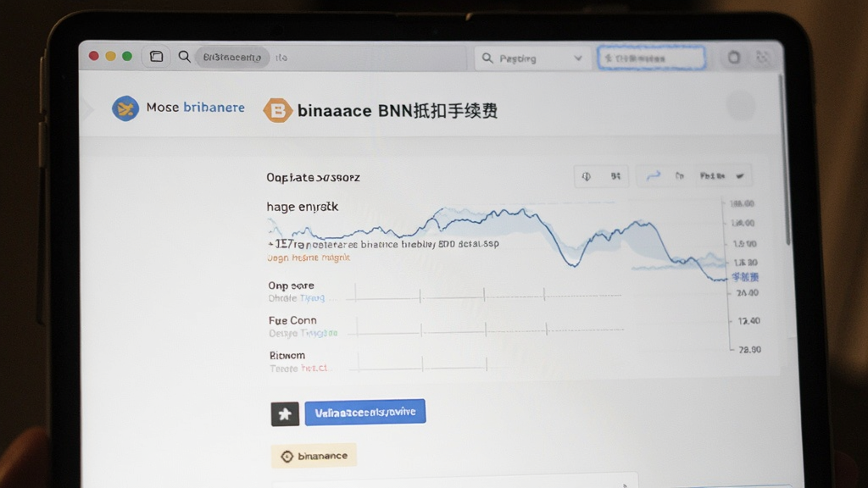
Task: Click the 'binaaace BNN' page title
Action: click(398, 111)
